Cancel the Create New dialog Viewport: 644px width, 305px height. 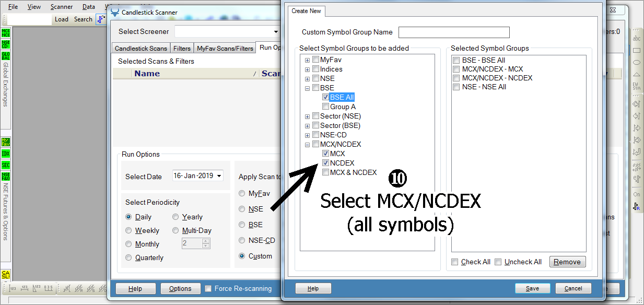point(573,288)
